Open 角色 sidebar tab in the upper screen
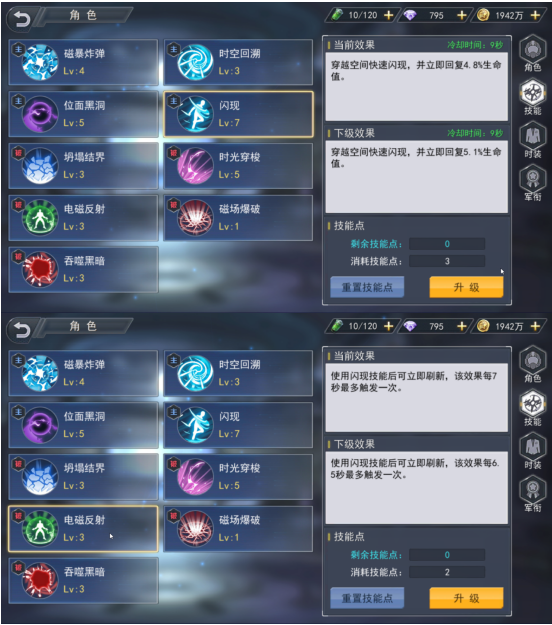The image size is (552, 625). 532,53
